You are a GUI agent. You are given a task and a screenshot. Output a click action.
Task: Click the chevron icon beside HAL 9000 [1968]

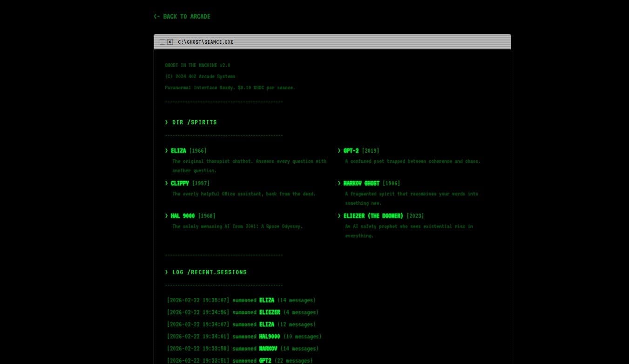pos(166,216)
